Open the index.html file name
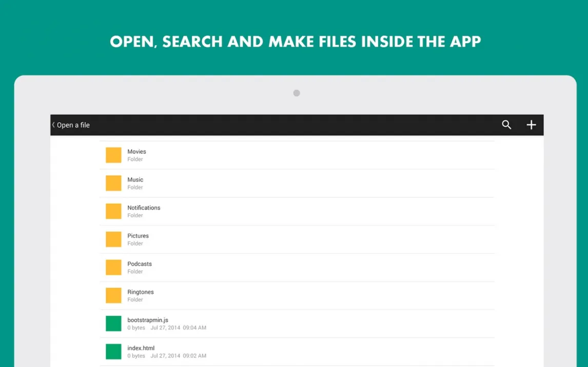 click(141, 348)
